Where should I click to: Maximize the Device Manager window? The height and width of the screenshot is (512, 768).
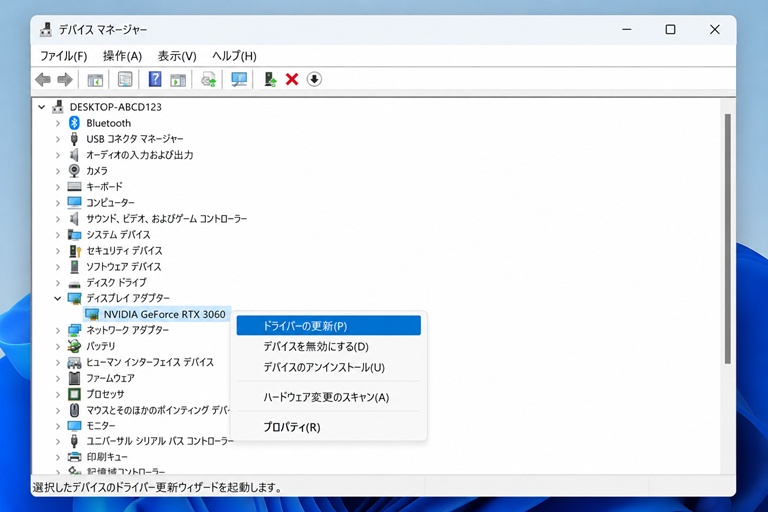670,29
